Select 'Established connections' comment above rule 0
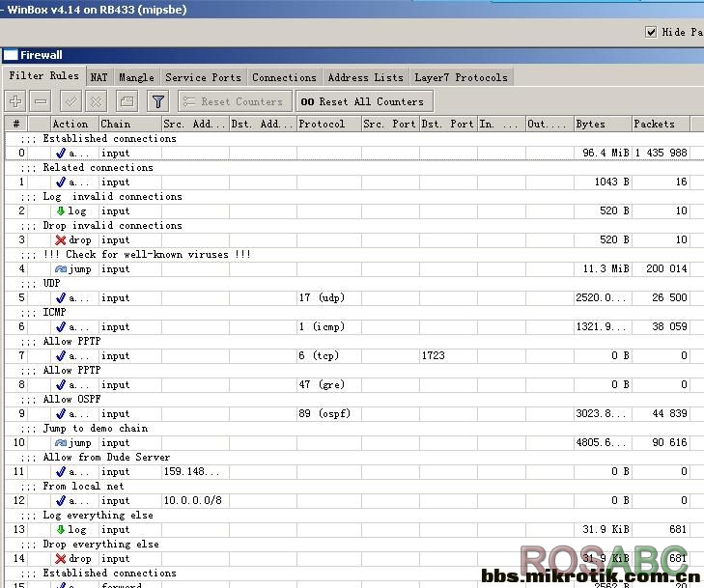The height and width of the screenshot is (588, 704). (109, 139)
